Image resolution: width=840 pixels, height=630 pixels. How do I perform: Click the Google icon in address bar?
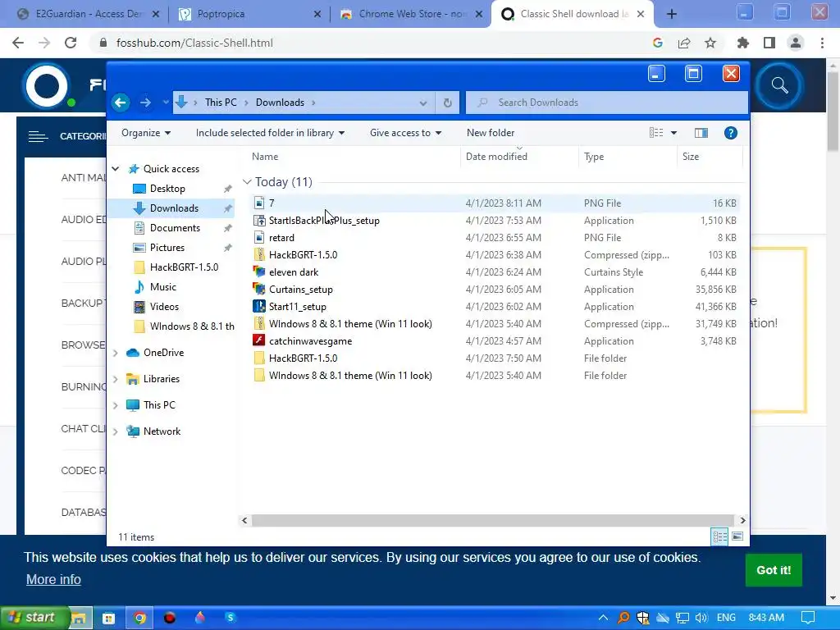click(x=658, y=43)
